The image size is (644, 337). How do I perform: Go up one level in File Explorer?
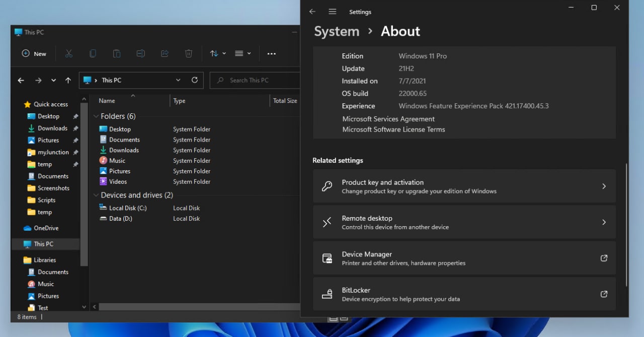point(68,80)
